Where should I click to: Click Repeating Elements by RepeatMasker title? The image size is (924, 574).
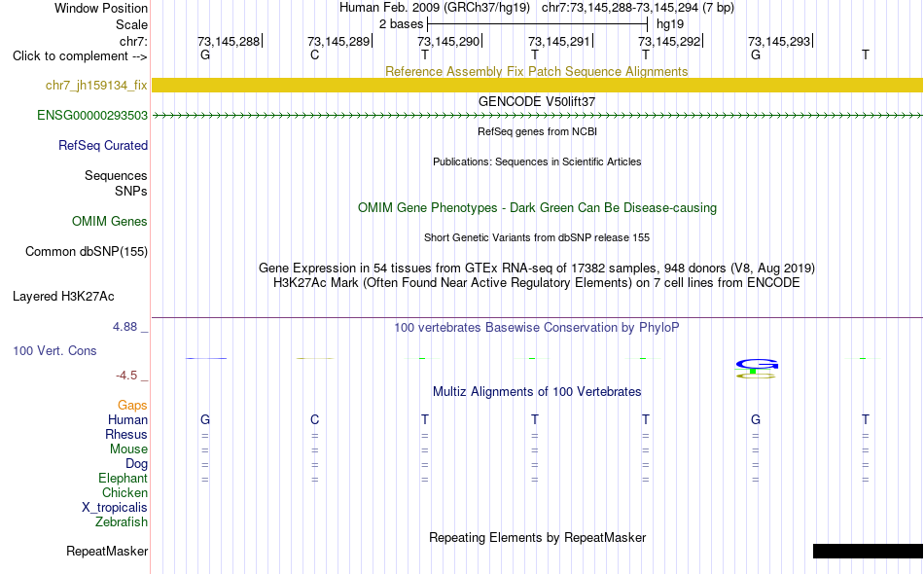[x=538, y=537]
